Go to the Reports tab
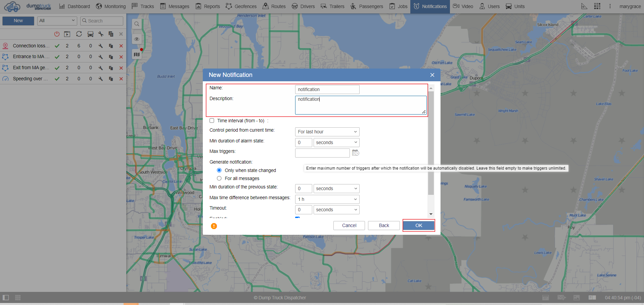The image size is (644, 305). coord(208,6)
